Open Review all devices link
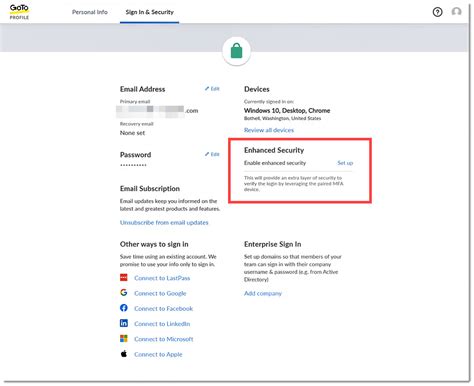Viewport: 474px width, 386px height. tap(269, 130)
